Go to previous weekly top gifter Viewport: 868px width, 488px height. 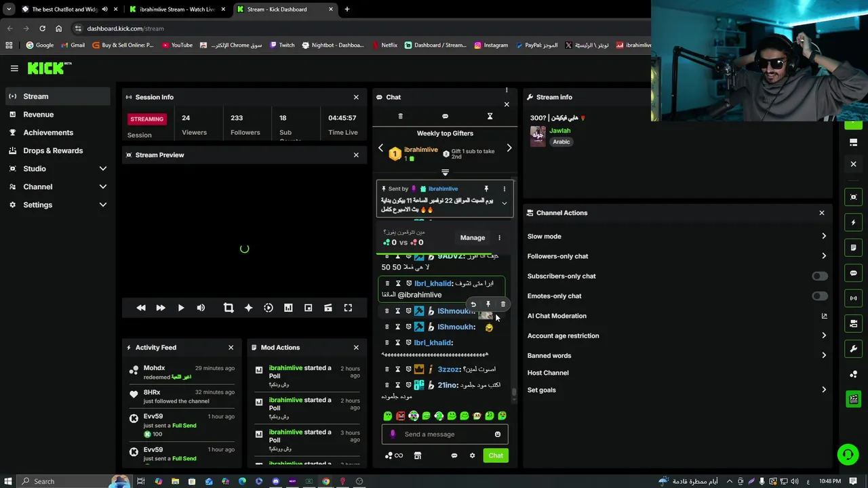[x=380, y=148]
